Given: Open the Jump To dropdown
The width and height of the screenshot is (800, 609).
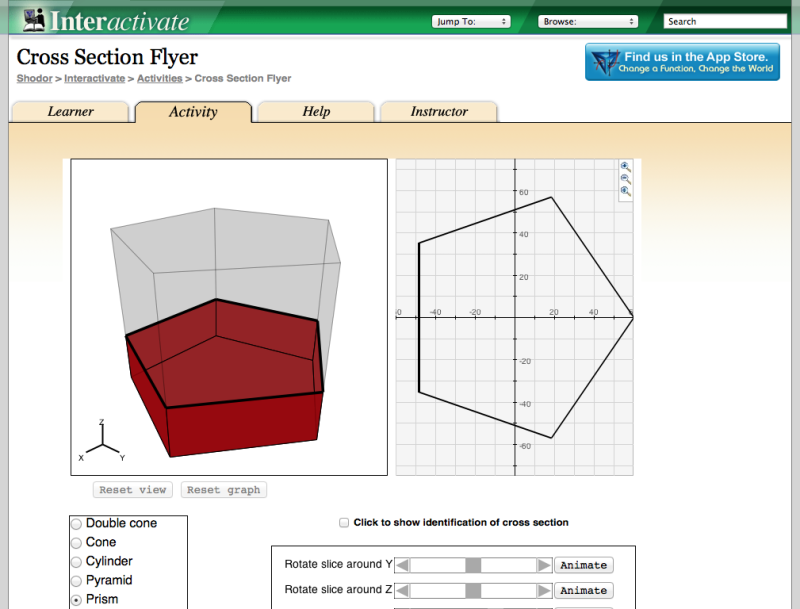Looking at the screenshot, I should [x=471, y=20].
